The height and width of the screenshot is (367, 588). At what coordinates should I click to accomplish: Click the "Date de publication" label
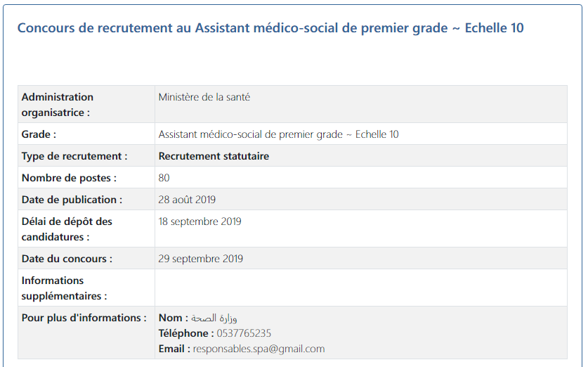tap(72, 200)
